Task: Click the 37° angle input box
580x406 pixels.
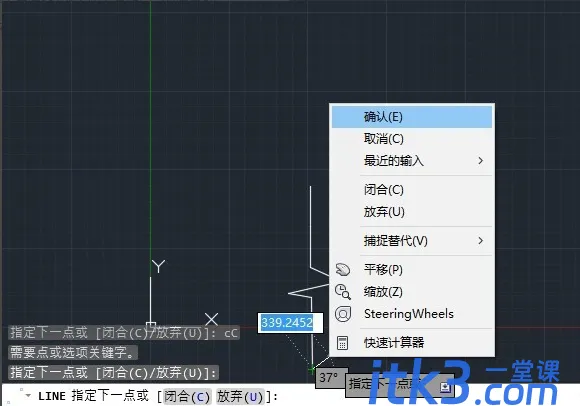Action: point(330,378)
